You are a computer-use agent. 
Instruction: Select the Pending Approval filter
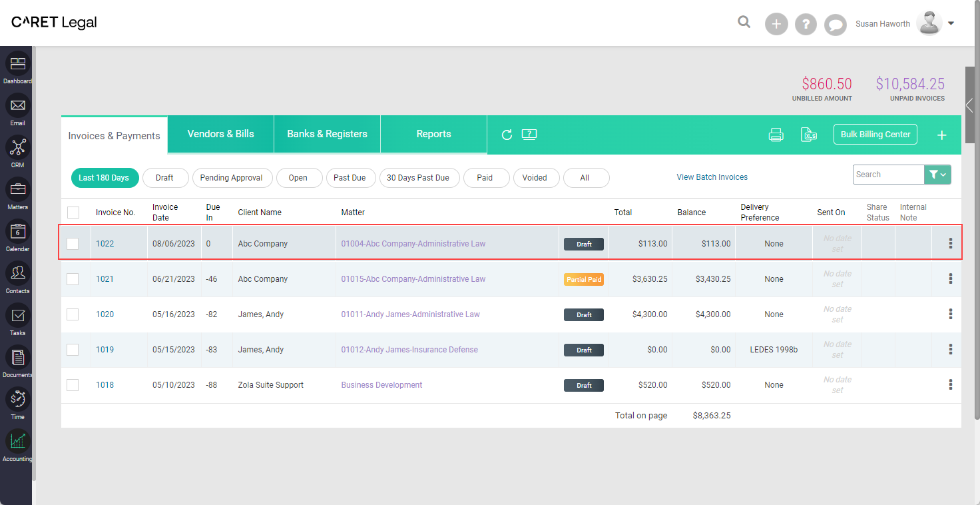point(232,178)
